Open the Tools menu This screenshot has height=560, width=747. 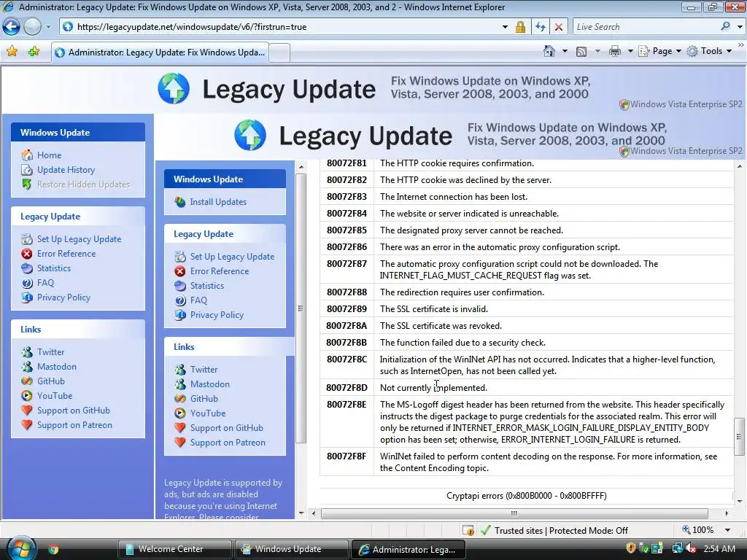[x=709, y=51]
